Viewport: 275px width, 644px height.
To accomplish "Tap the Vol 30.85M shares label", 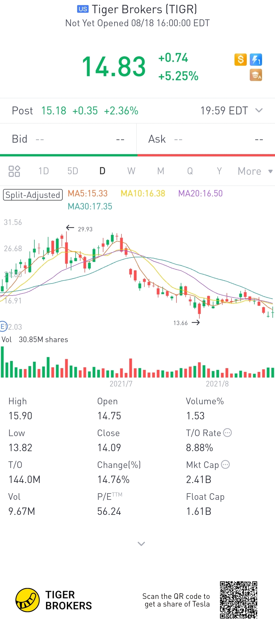I will coord(35,340).
